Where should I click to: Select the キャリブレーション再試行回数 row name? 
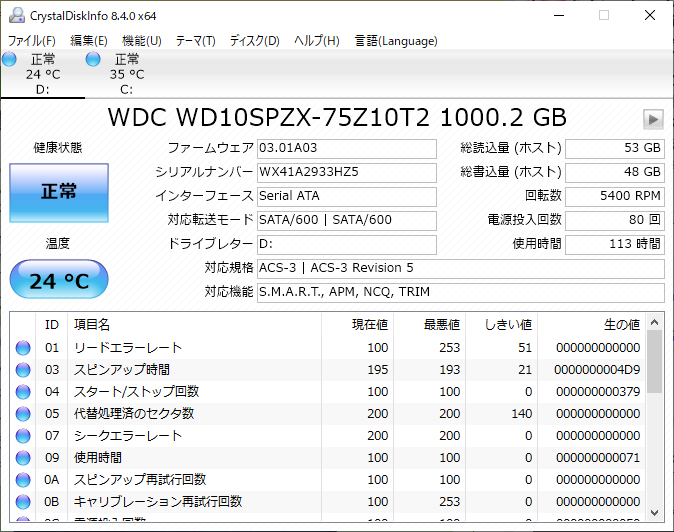(x=158, y=501)
